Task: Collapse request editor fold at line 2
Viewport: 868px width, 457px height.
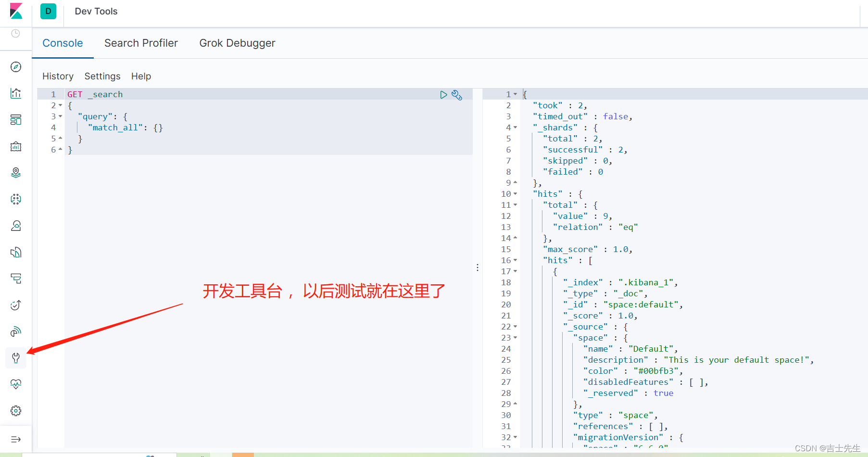Action: click(61, 105)
